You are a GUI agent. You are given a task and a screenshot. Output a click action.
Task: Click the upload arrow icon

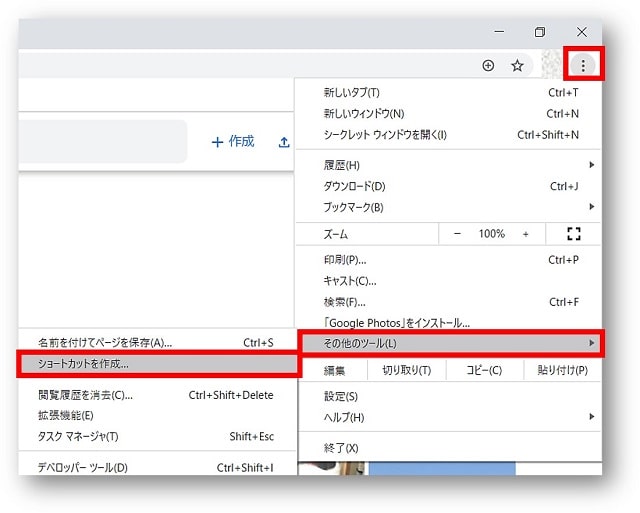pyautogui.click(x=284, y=142)
